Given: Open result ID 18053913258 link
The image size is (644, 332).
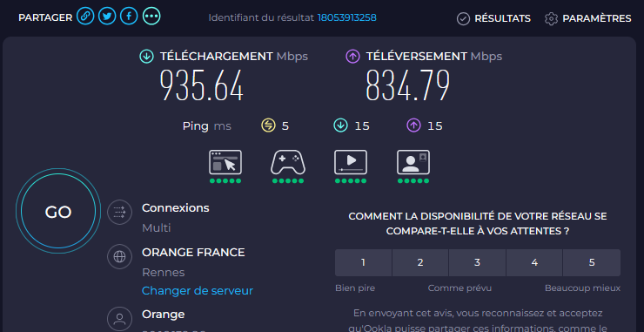Looking at the screenshot, I should [x=346, y=17].
